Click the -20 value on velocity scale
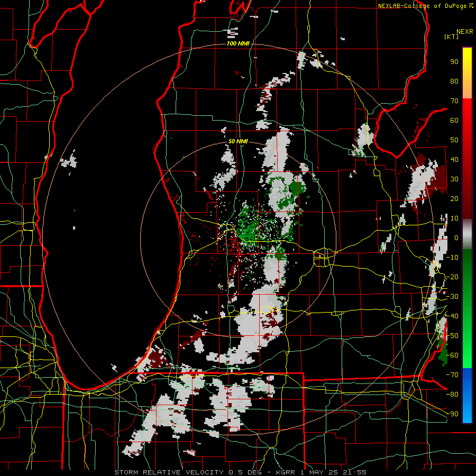The image size is (476, 476). tap(452, 277)
